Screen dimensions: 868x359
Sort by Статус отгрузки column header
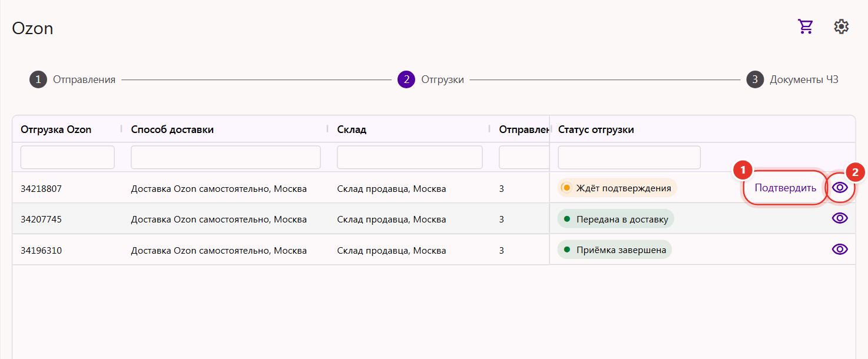(x=596, y=129)
